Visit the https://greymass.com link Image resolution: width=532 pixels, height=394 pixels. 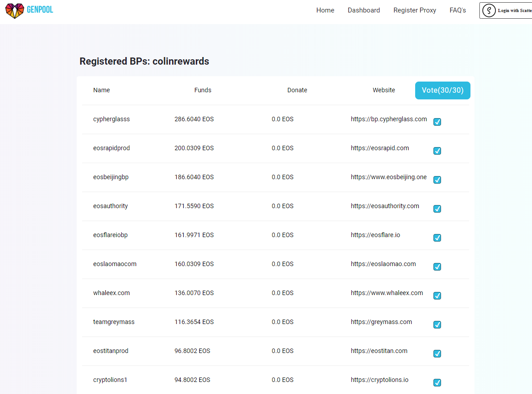381,322
